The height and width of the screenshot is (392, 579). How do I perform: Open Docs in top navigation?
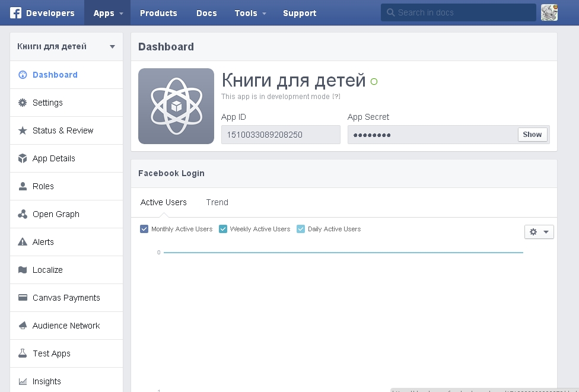coord(206,13)
